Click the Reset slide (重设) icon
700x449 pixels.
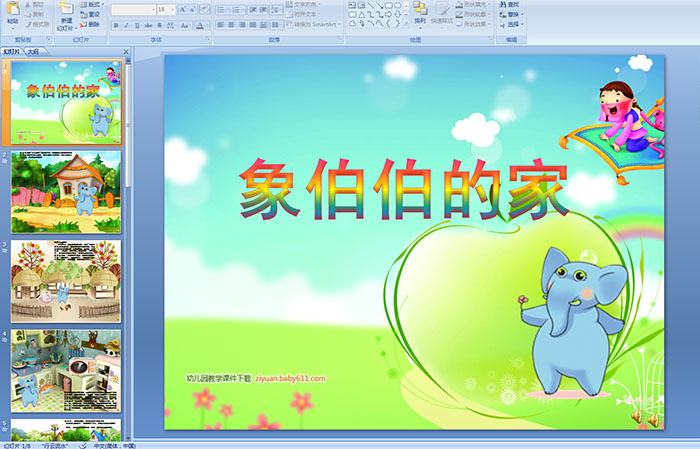pyautogui.click(x=91, y=15)
